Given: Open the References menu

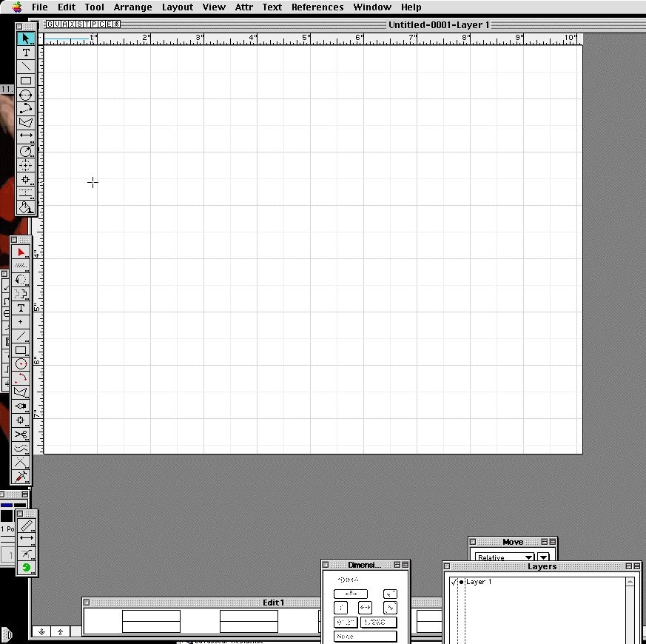Looking at the screenshot, I should 317,7.
